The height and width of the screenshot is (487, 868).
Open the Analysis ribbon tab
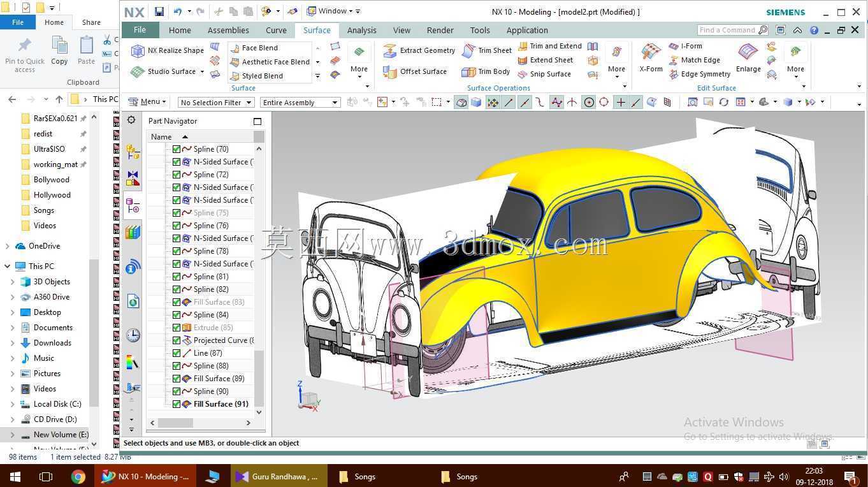(x=361, y=30)
